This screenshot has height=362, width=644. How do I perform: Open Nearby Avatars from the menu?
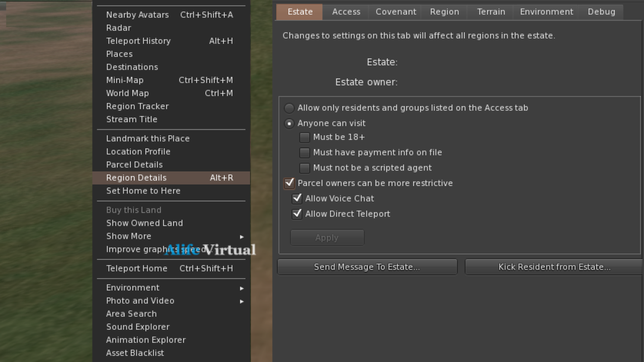pos(171,15)
